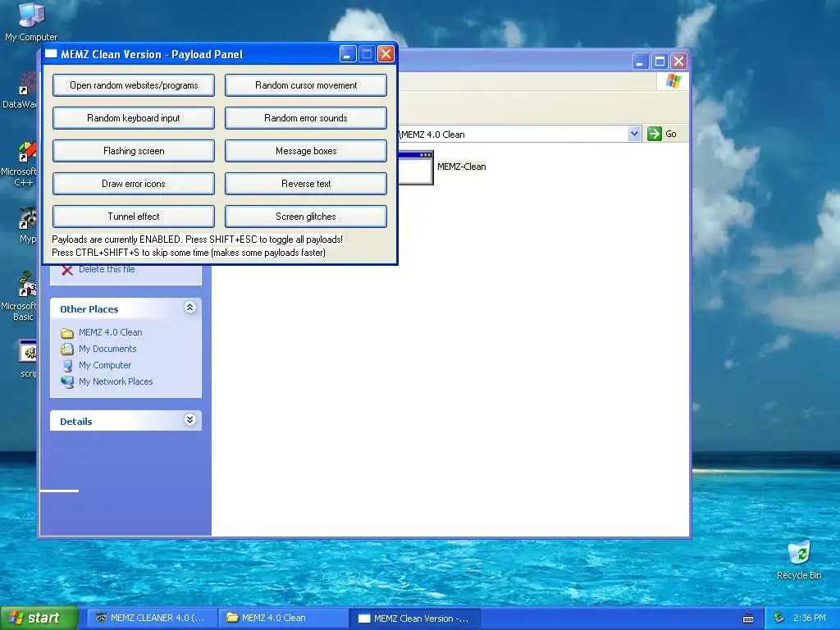
Task: Expand the Details panel
Action: click(x=189, y=420)
